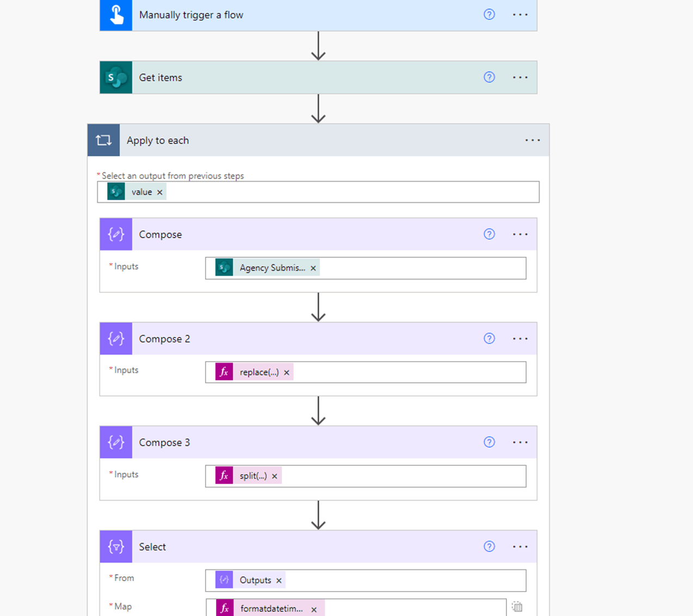Click the Compose Inputs field
693x616 pixels.
tap(366, 268)
